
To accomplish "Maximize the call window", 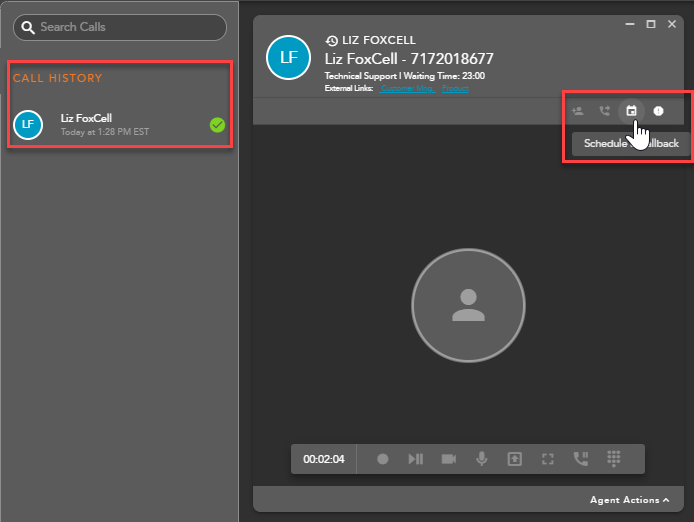I will click(651, 24).
